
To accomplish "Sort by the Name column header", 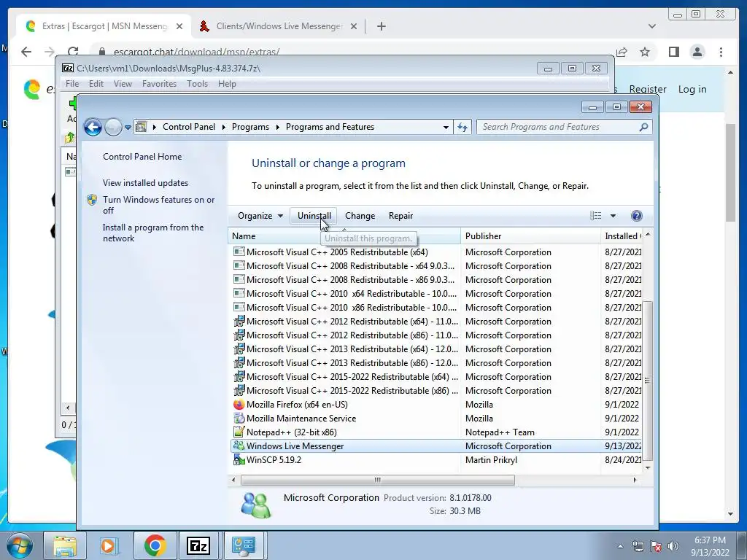I will tap(344, 236).
